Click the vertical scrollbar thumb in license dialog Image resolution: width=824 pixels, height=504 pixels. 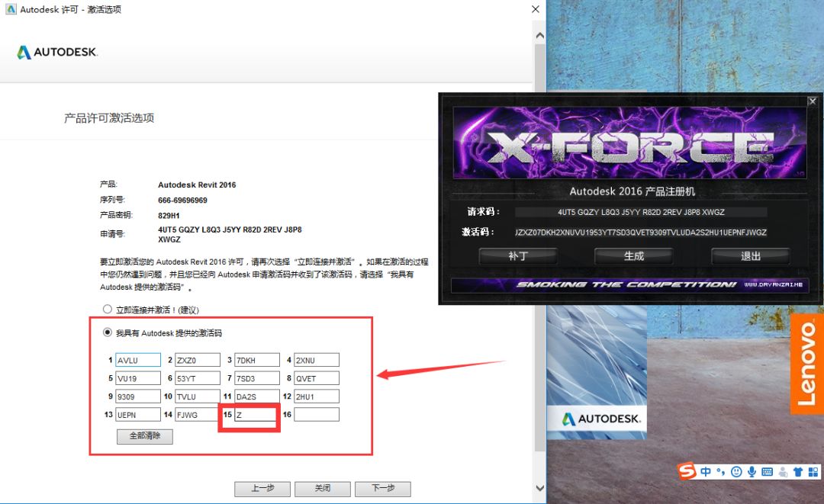539,247
